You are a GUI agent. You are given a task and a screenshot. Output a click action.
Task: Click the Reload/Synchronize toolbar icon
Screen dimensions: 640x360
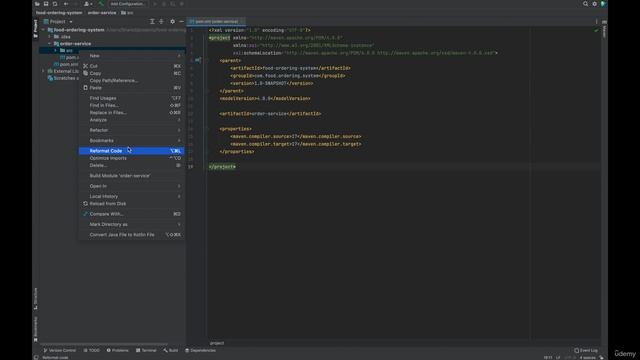pos(55,4)
